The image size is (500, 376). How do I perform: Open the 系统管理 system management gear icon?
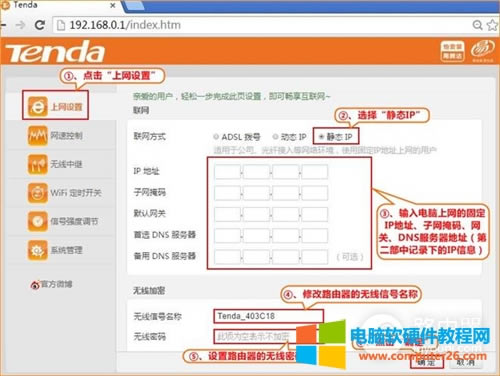click(x=37, y=250)
